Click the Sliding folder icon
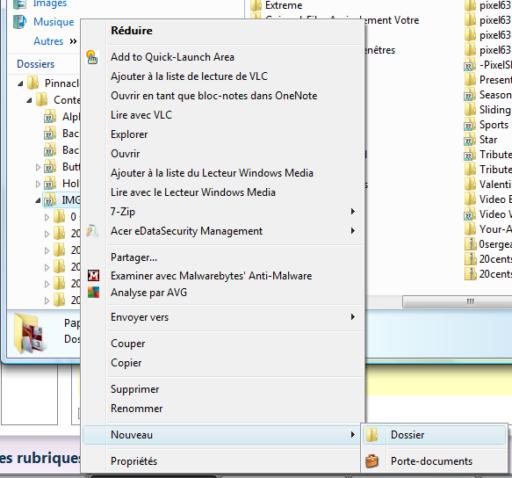This screenshot has width=512, height=478. click(x=470, y=110)
